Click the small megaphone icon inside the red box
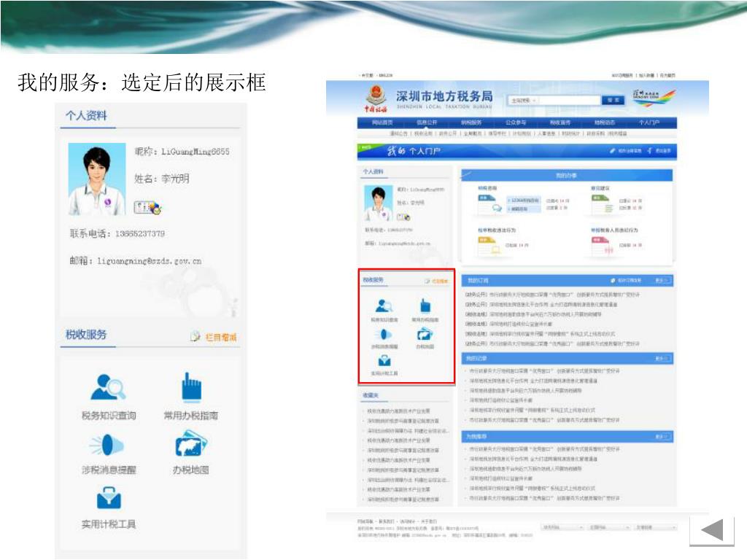Viewport: 747px width, 560px height. (x=384, y=334)
